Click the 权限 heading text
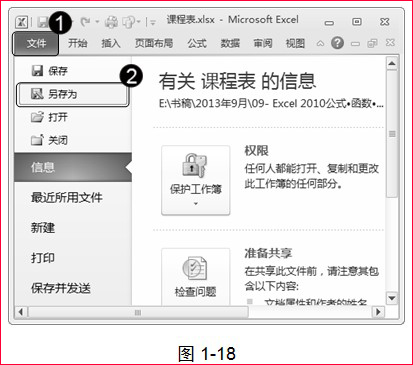This screenshot has height=365, width=413. 256,151
